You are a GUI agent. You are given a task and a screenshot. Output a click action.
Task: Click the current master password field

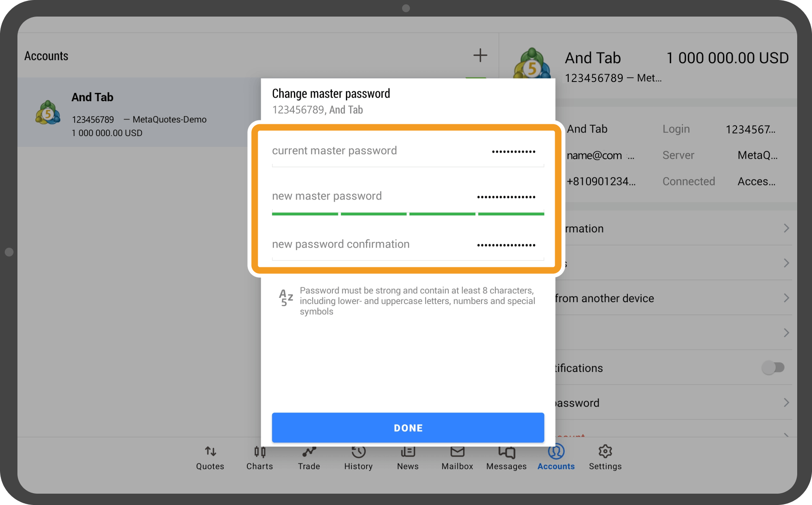pyautogui.click(x=407, y=151)
